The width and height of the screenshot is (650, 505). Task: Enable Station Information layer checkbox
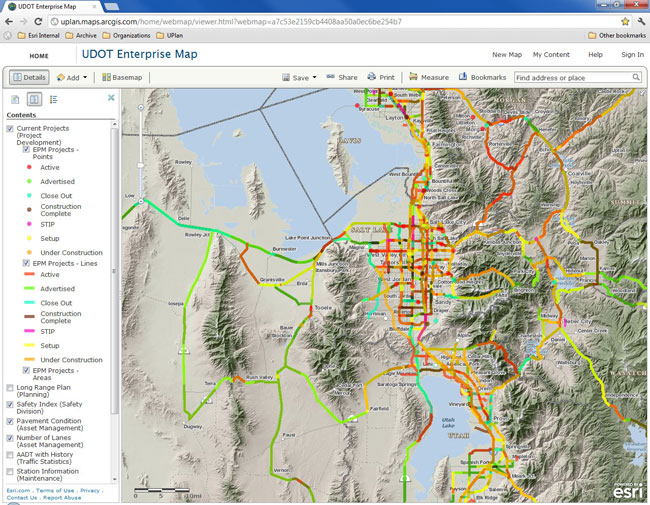pyautogui.click(x=10, y=471)
